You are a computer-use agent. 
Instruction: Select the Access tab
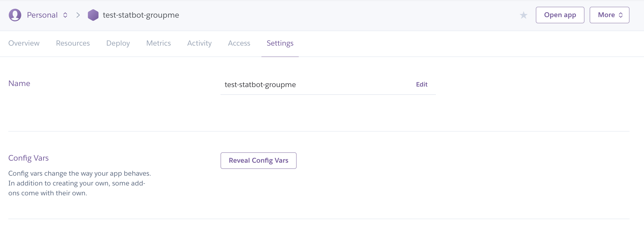tap(239, 43)
